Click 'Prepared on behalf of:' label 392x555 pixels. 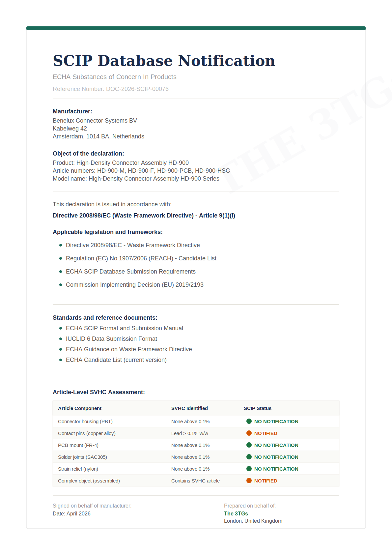(x=250, y=506)
